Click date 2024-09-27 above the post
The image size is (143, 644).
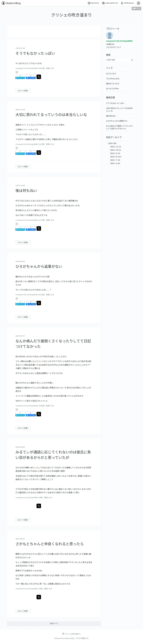tap(20, 336)
